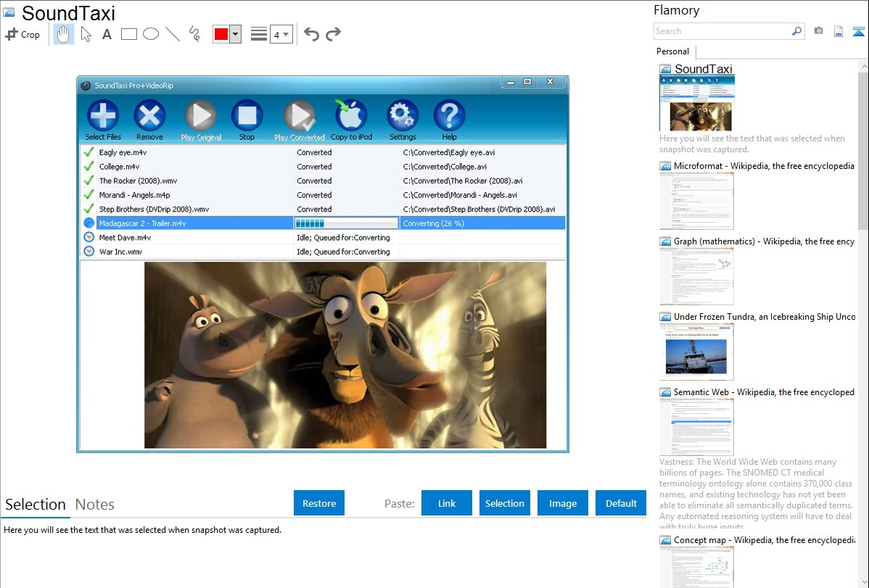Screen dimensions: 869x588
Task: Click the SoundTaxi icon beside the page title
Action: click(9, 12)
